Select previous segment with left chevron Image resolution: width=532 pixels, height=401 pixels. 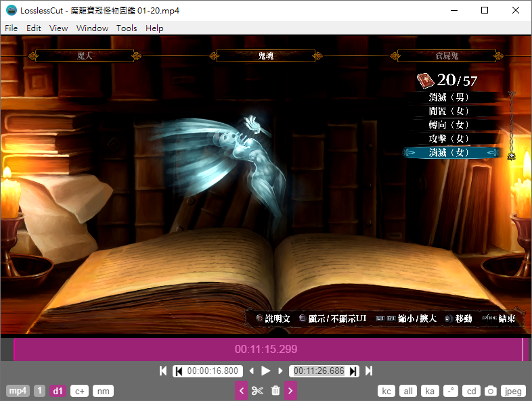241,390
